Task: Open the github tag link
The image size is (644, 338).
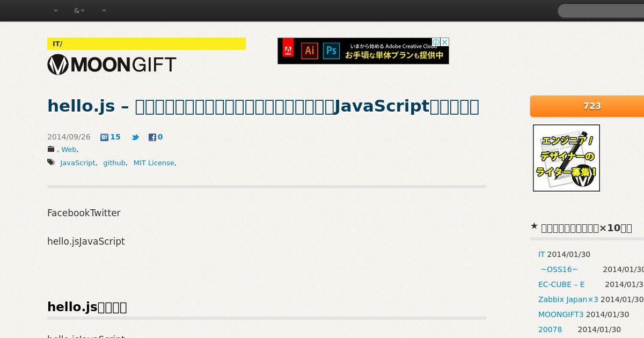Action: pos(114,163)
